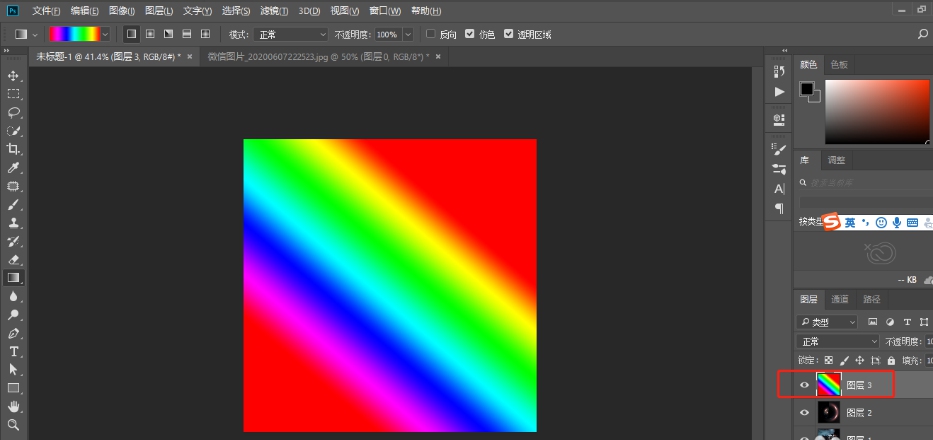Activate the Hand tool

pos(14,406)
